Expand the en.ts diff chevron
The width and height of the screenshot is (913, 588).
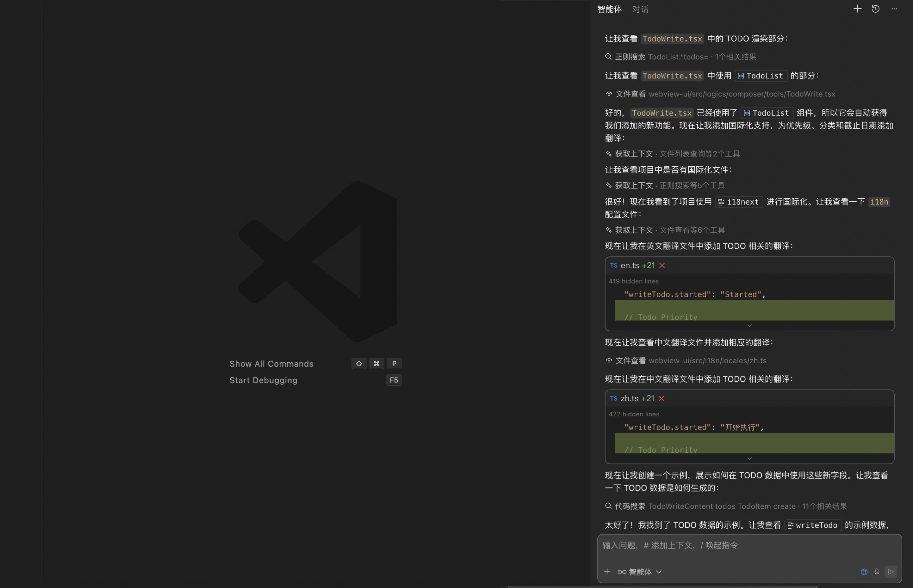[x=749, y=326]
